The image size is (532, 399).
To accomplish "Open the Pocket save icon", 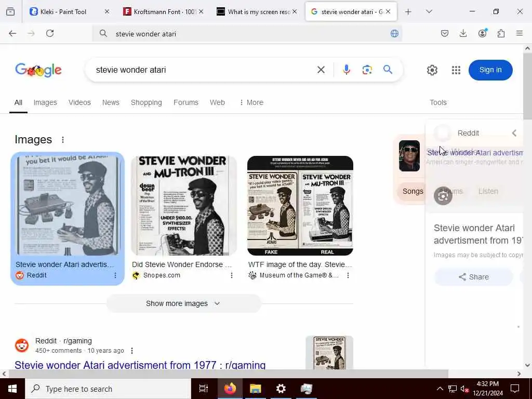I will (x=445, y=33).
